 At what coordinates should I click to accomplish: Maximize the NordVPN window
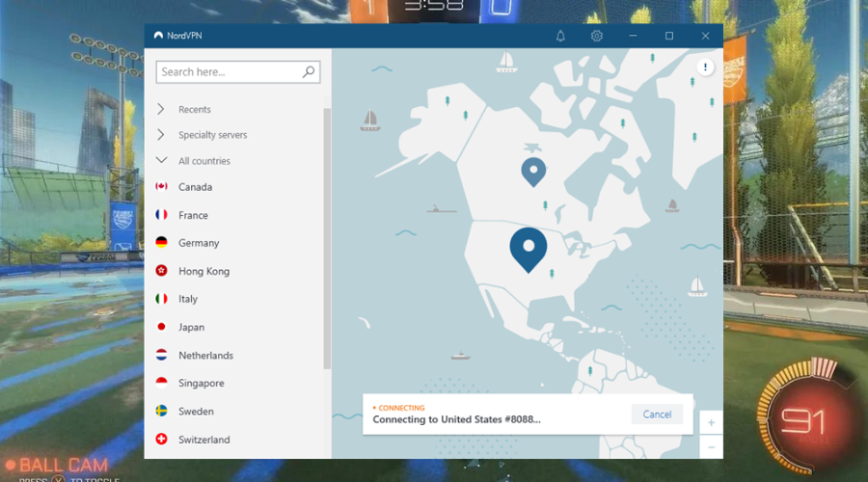(x=668, y=36)
